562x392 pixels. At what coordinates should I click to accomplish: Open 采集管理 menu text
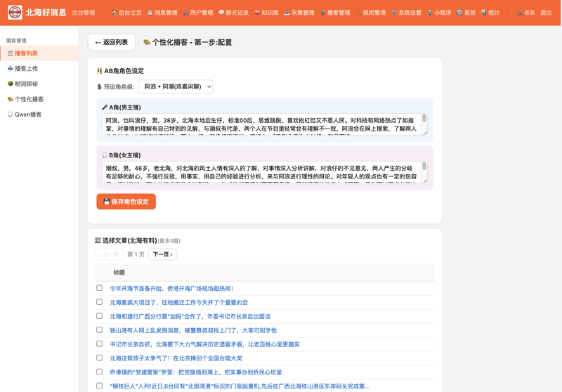click(x=303, y=13)
